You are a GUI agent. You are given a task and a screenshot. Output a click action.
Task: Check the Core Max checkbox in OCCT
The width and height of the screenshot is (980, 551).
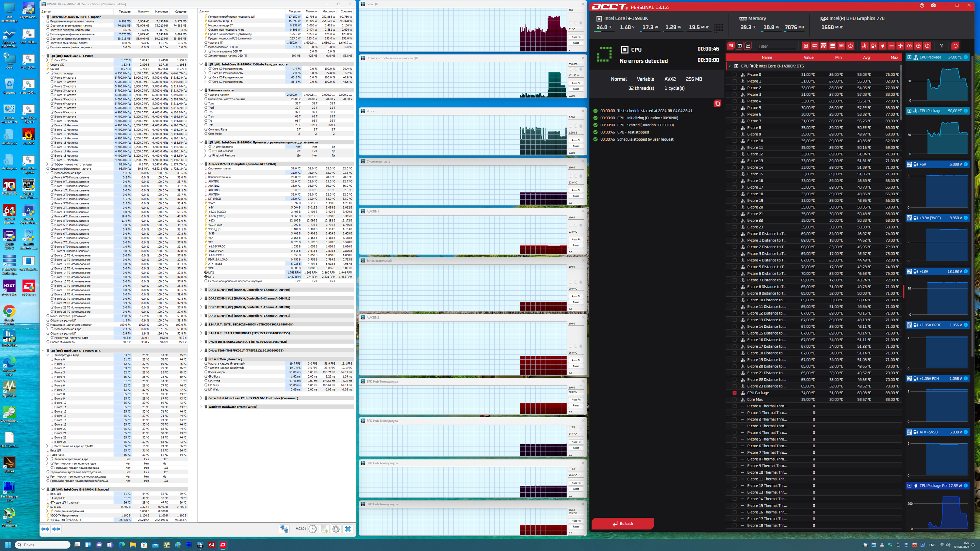(735, 399)
